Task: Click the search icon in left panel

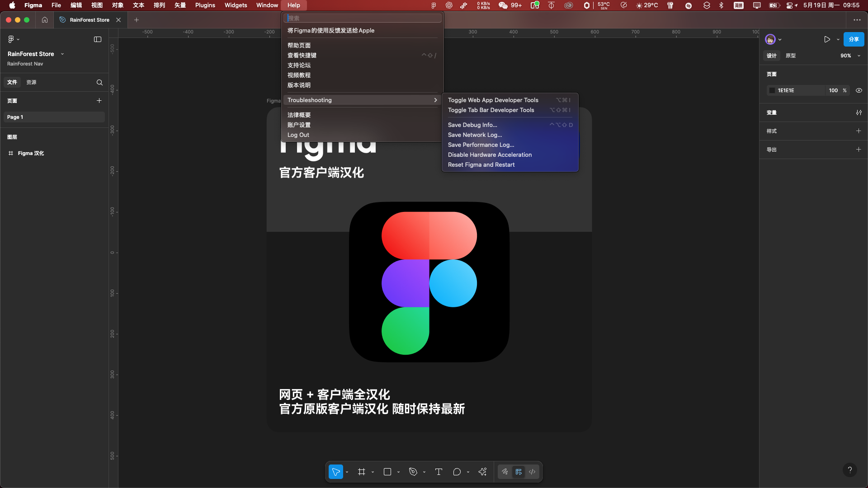Action: click(99, 82)
